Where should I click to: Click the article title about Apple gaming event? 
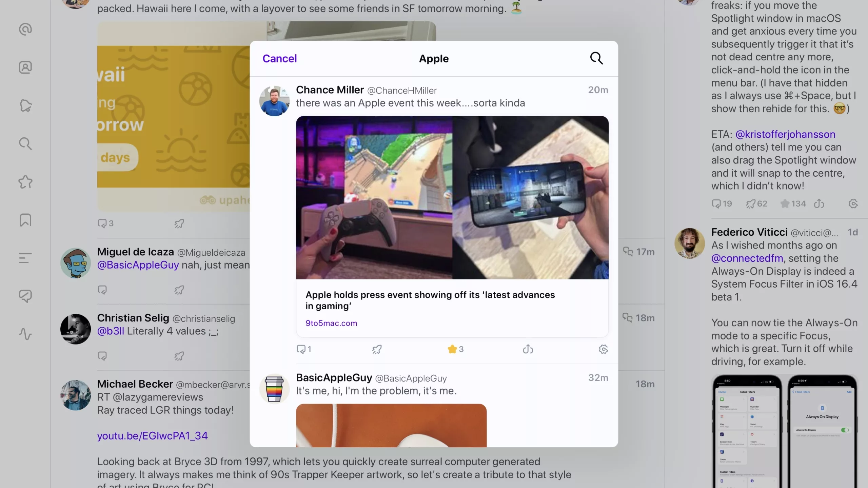point(430,300)
